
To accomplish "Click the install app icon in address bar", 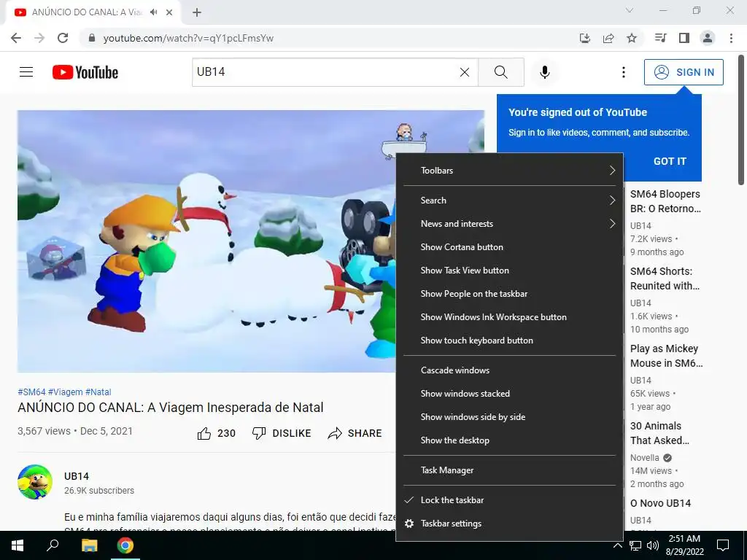I will (x=584, y=38).
